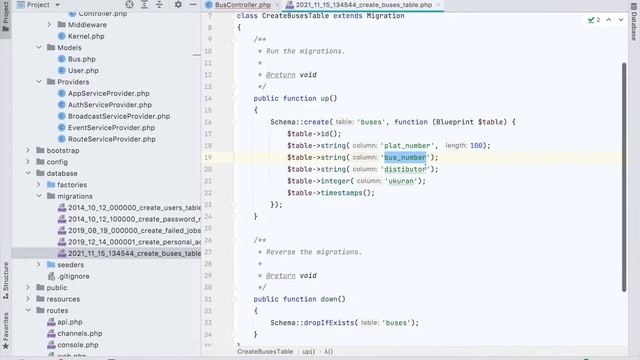Image resolution: width=640 pixels, height=360 pixels.
Task: Open Kernel.php in the project tree
Action: point(86,36)
